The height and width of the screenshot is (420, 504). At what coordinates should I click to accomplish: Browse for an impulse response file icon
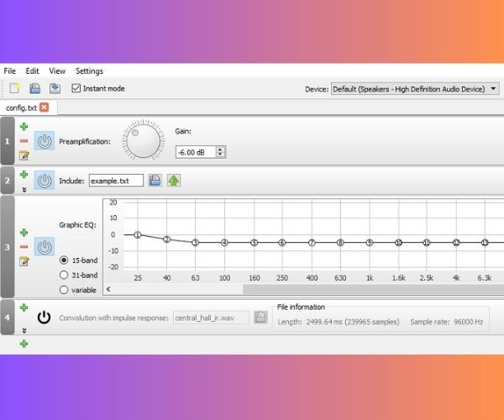pos(260,318)
